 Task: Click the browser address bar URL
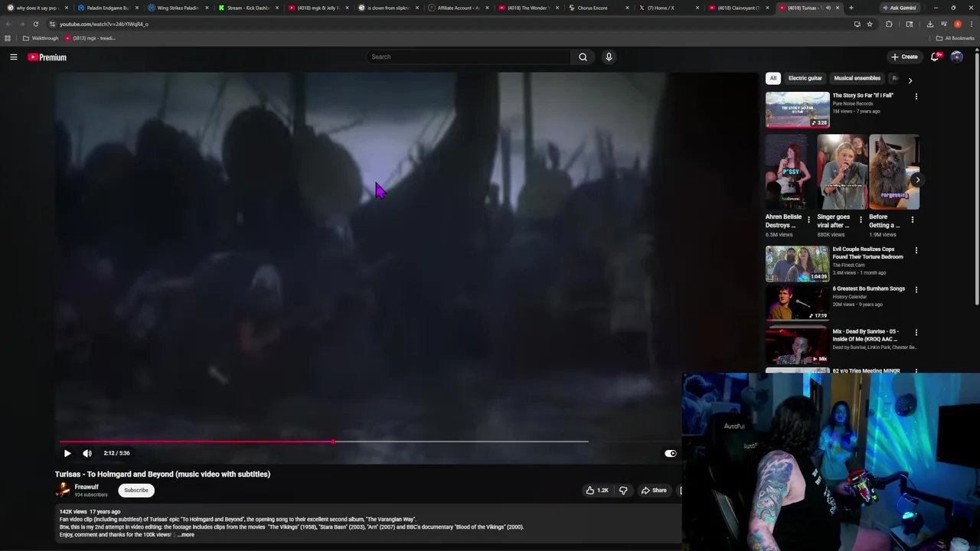tap(104, 24)
